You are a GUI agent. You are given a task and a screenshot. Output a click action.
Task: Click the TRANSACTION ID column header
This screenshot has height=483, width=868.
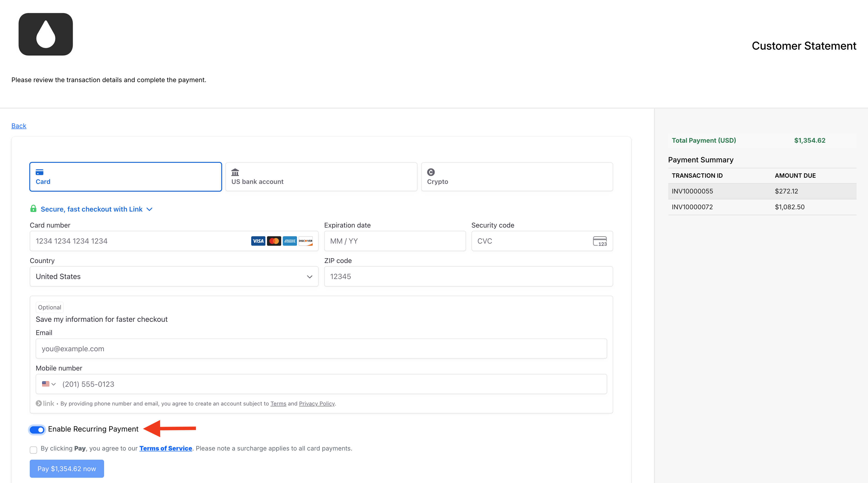pyautogui.click(x=697, y=175)
